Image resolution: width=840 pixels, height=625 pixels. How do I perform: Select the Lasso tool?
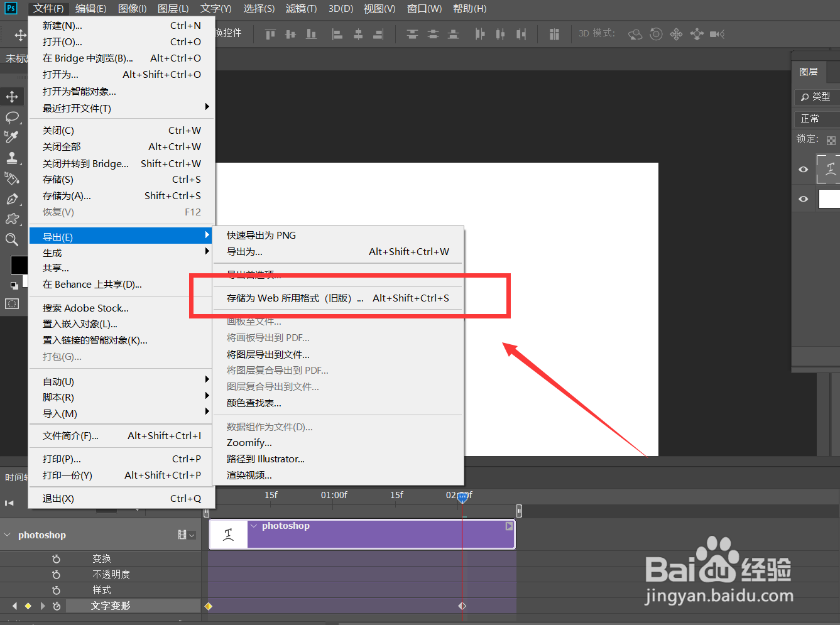tap(12, 117)
